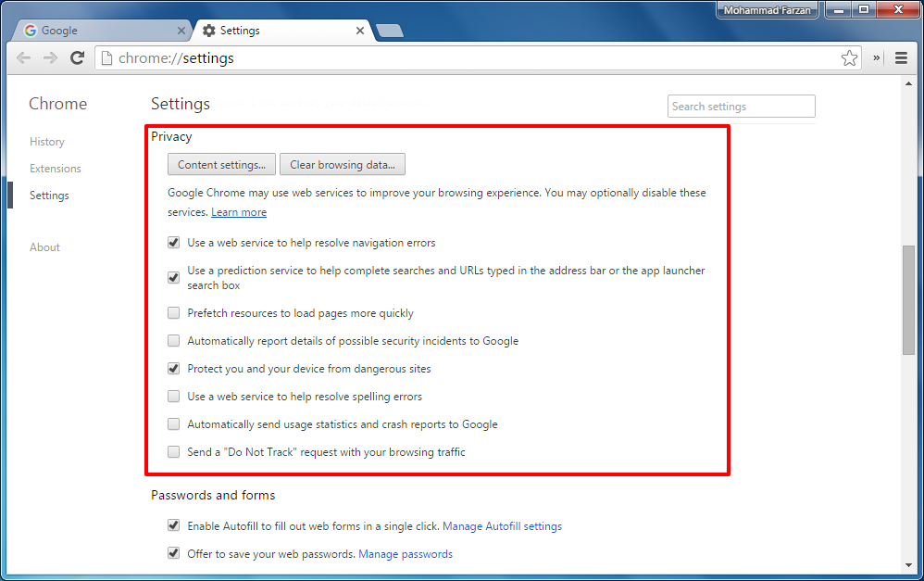Open Clear browsing data dialog
The height and width of the screenshot is (581, 924).
pyautogui.click(x=343, y=165)
